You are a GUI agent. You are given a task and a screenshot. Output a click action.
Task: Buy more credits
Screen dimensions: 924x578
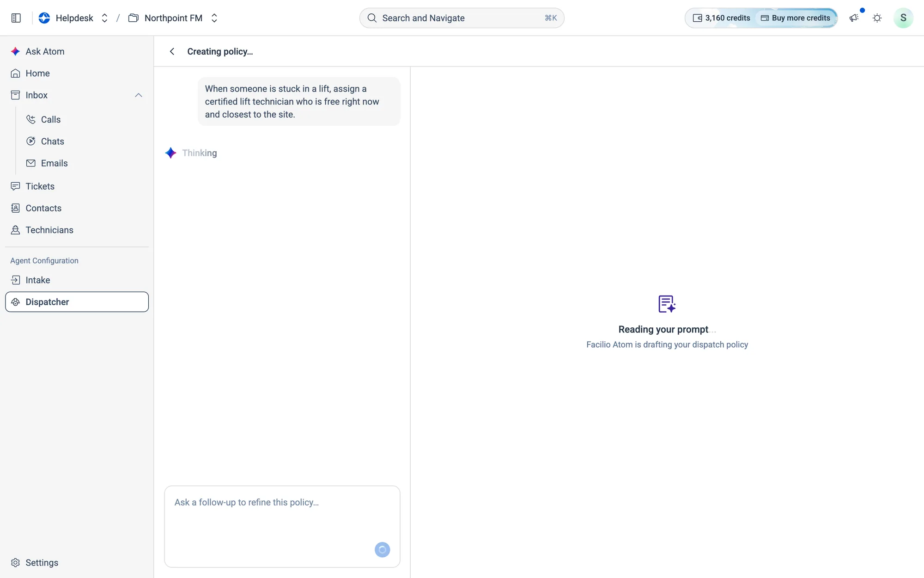pos(796,18)
